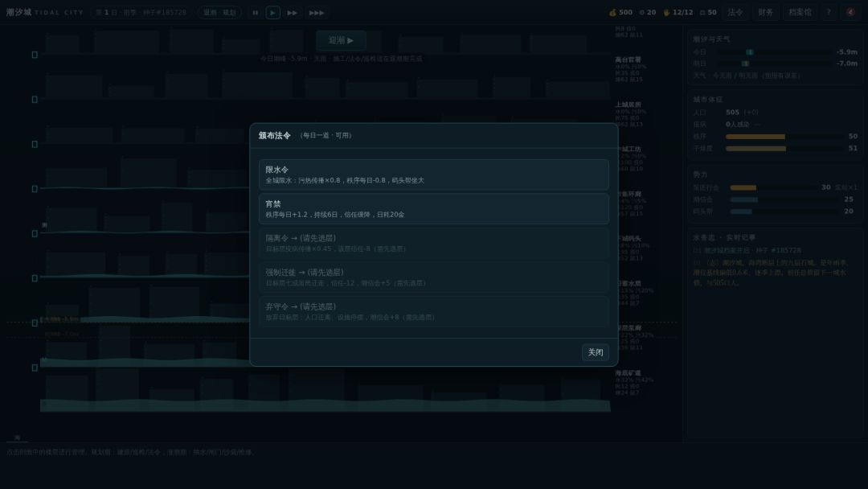Set double fast-forward speed

[293, 12]
